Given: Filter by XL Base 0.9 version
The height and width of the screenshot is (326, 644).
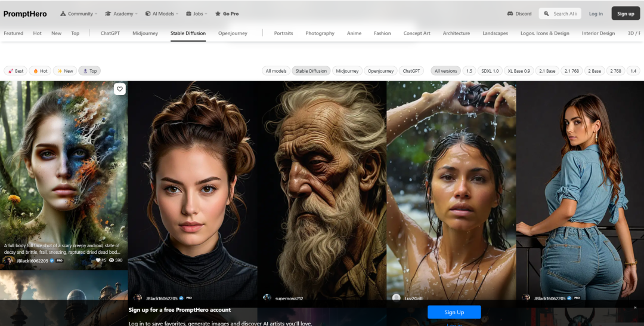Looking at the screenshot, I should [519, 70].
